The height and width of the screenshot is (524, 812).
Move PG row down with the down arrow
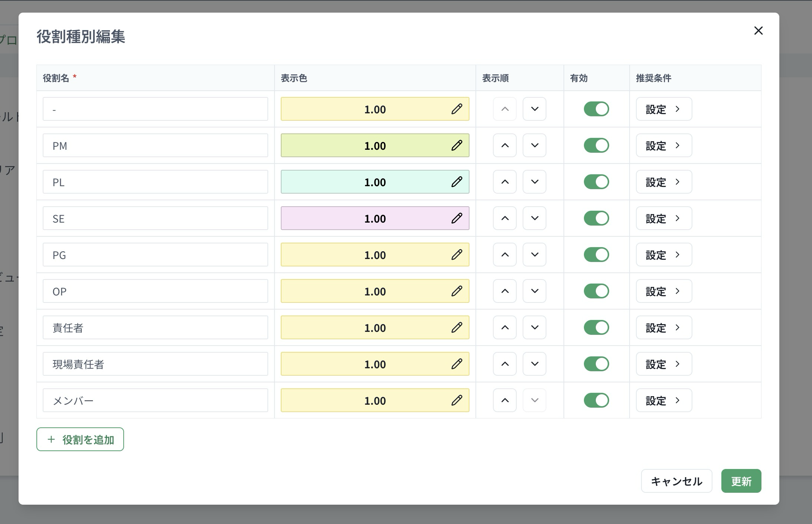click(x=535, y=255)
